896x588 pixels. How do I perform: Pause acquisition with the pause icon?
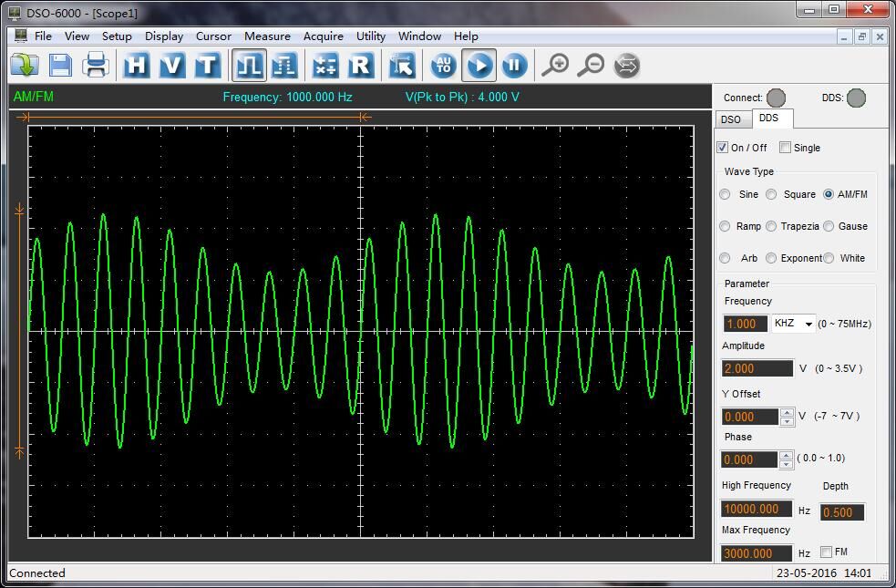click(x=514, y=65)
